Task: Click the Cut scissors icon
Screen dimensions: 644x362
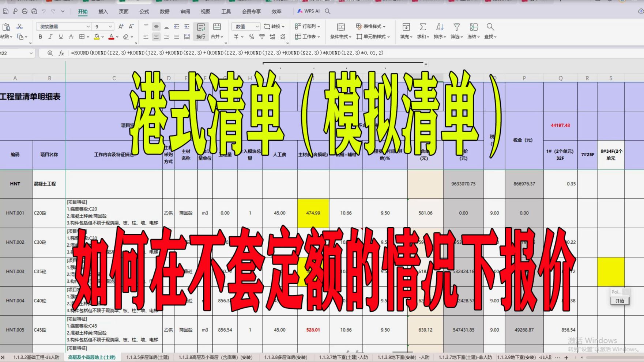Action: coord(20,27)
